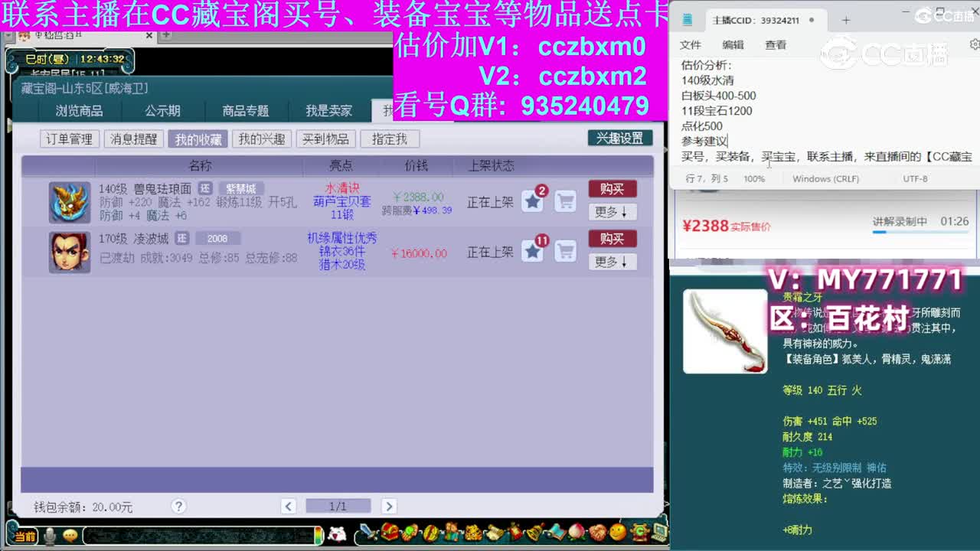Add a new Notepad tab

pos(846,21)
